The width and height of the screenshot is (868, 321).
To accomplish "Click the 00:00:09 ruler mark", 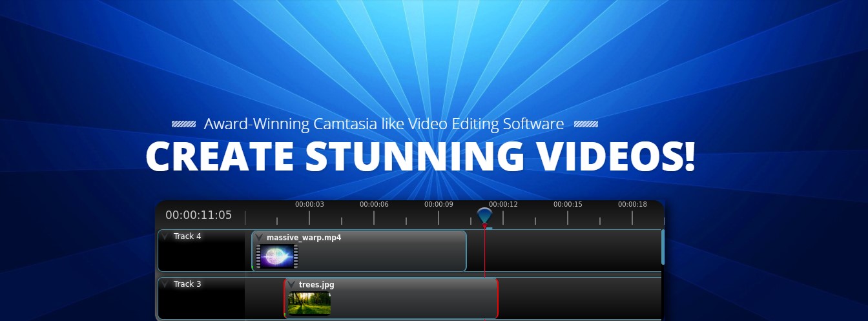I will pos(439,205).
